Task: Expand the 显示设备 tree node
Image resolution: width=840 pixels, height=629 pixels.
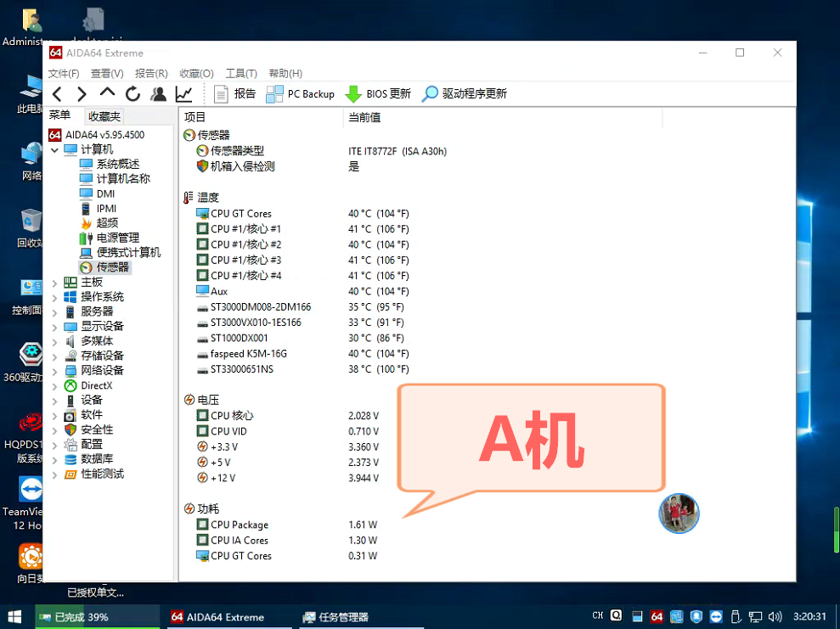Action: (x=54, y=327)
